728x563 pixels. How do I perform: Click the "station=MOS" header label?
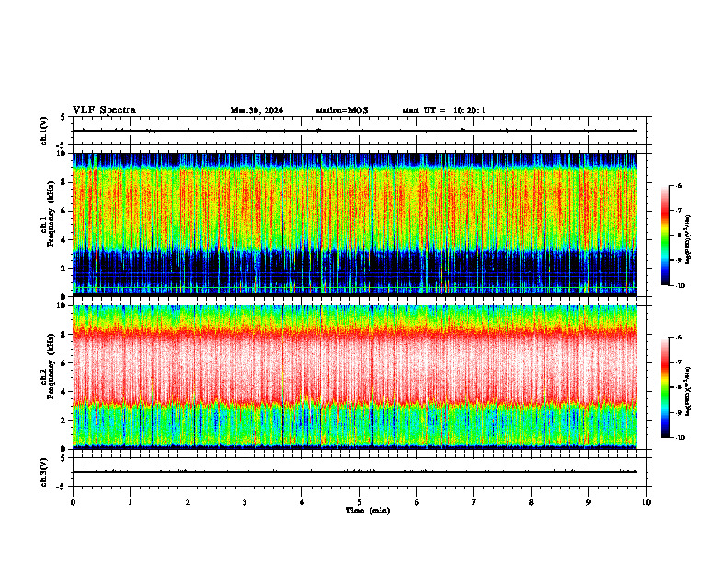pyautogui.click(x=342, y=110)
